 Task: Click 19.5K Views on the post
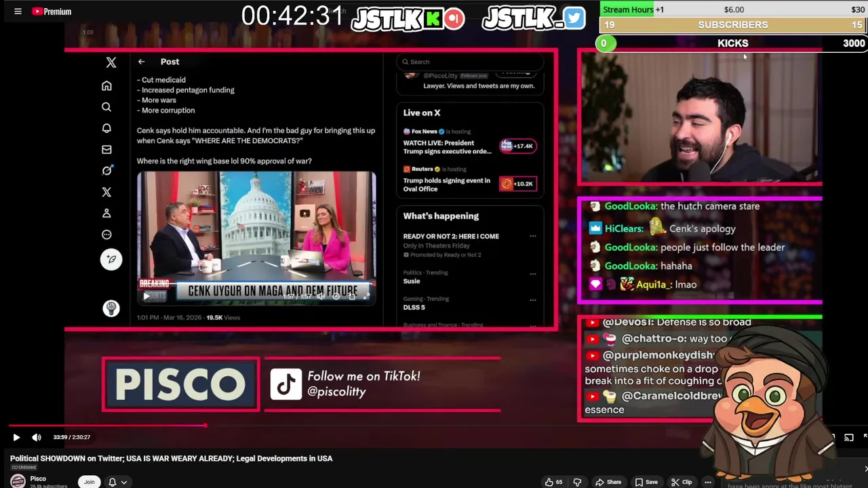click(223, 317)
